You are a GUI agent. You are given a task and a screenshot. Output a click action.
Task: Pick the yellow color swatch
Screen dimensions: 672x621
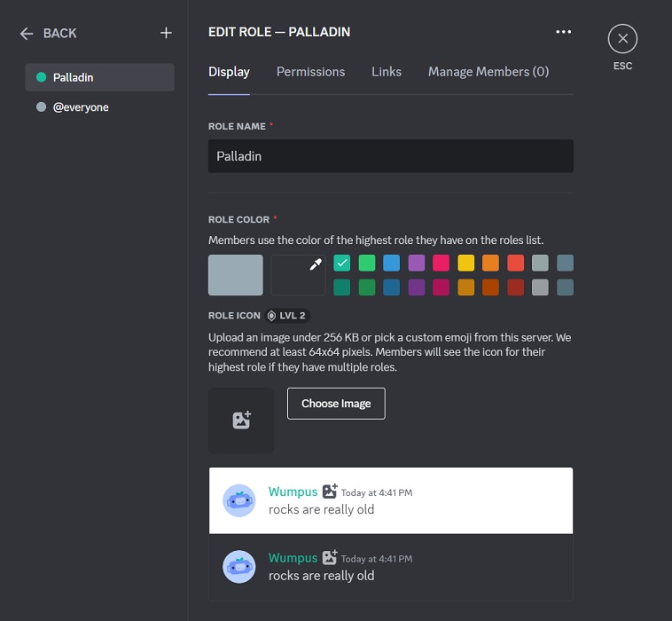[x=465, y=263]
